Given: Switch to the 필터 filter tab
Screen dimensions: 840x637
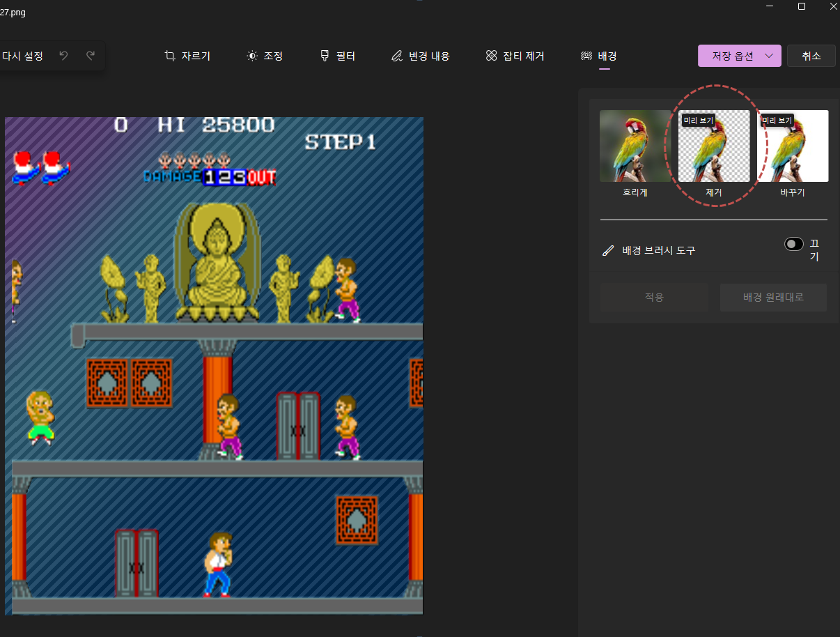Looking at the screenshot, I should pos(338,56).
